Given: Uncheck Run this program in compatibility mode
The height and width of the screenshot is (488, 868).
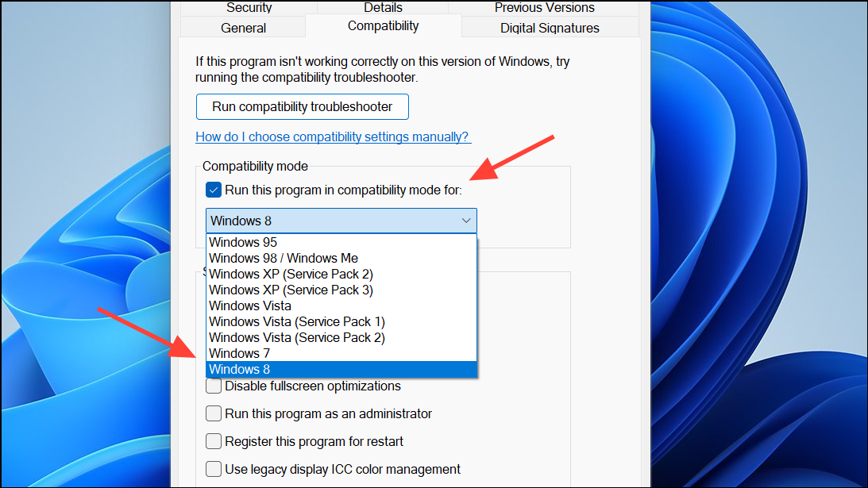Looking at the screenshot, I should pyautogui.click(x=213, y=190).
